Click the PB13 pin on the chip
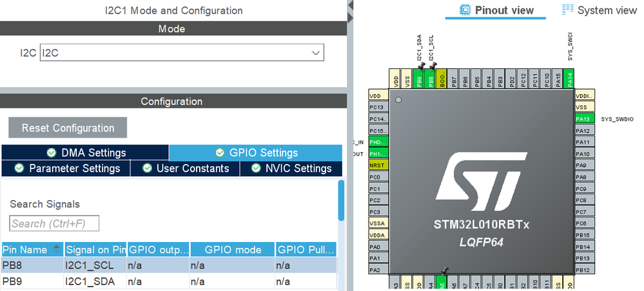 (585, 258)
